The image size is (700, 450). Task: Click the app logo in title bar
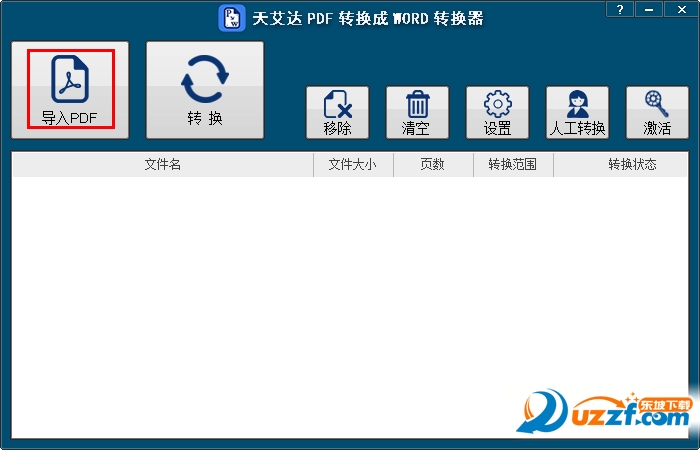click(232, 18)
